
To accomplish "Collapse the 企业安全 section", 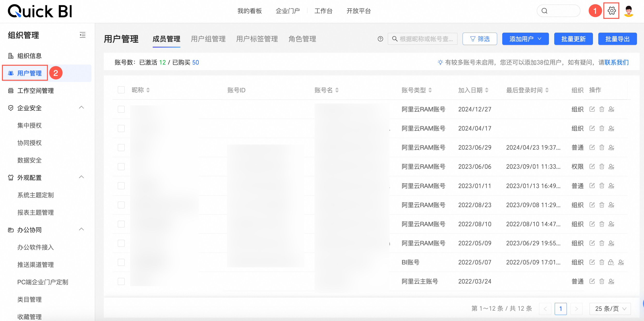I will point(81,108).
